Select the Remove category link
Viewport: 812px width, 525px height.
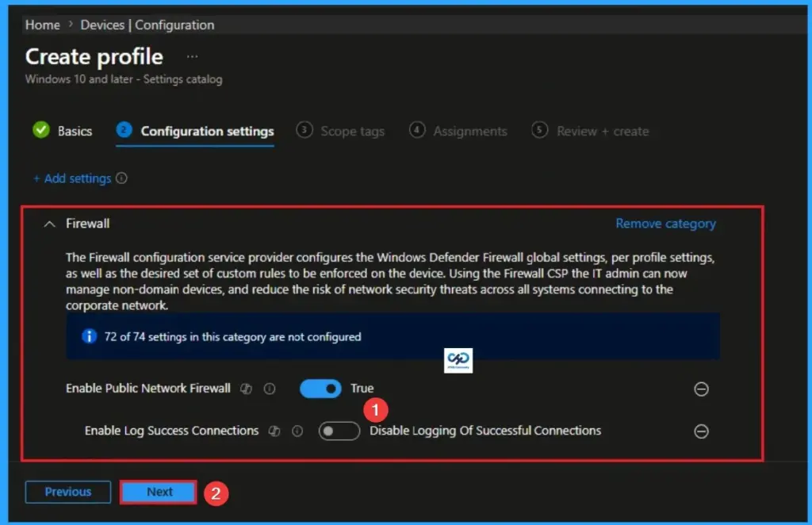coord(665,224)
